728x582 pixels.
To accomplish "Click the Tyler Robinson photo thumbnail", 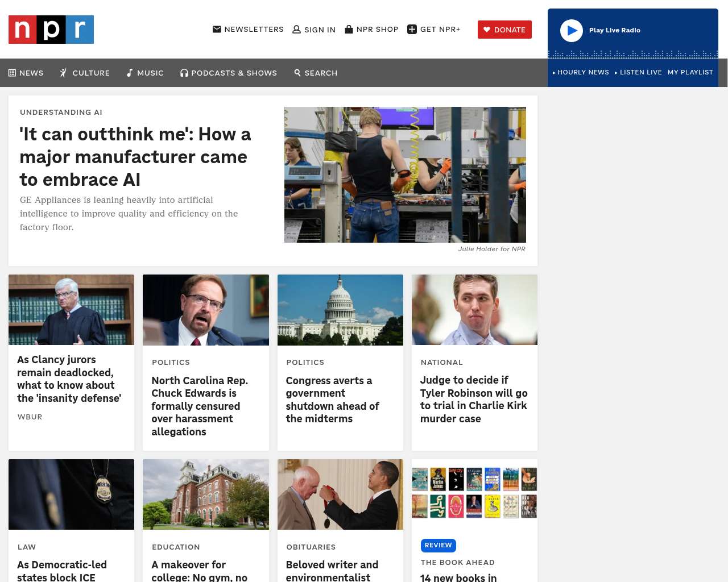I will [x=474, y=310].
